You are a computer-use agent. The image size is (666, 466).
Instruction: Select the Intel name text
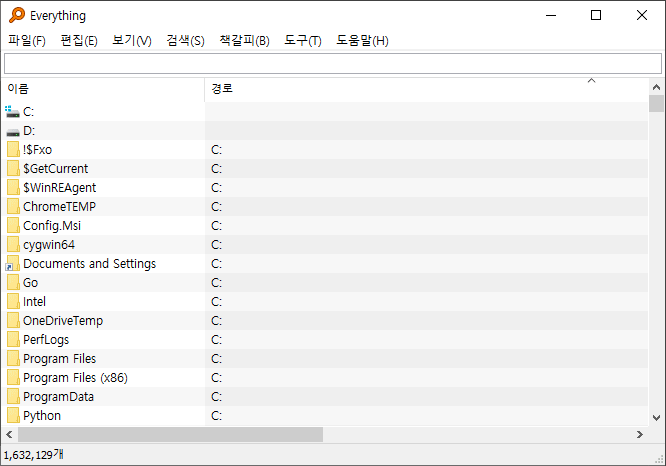34,302
